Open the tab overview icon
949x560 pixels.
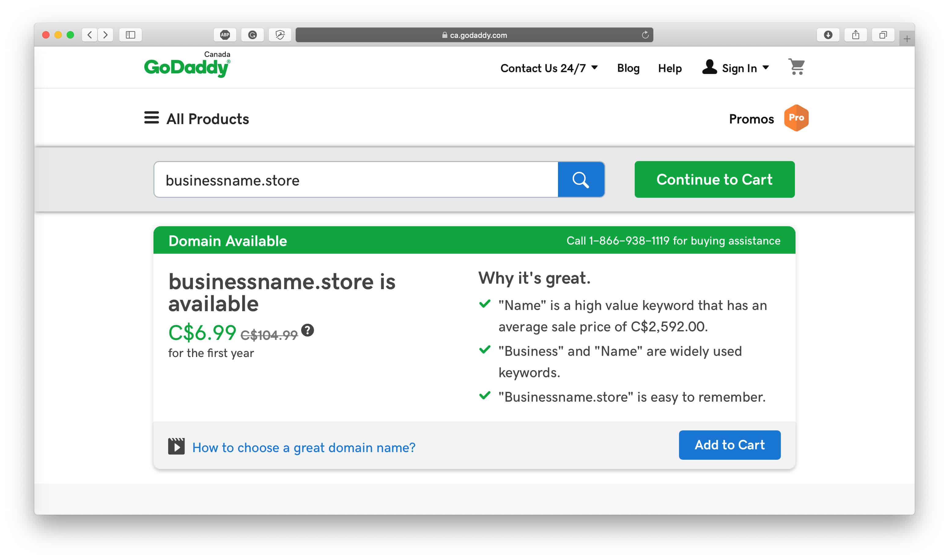pyautogui.click(x=883, y=35)
